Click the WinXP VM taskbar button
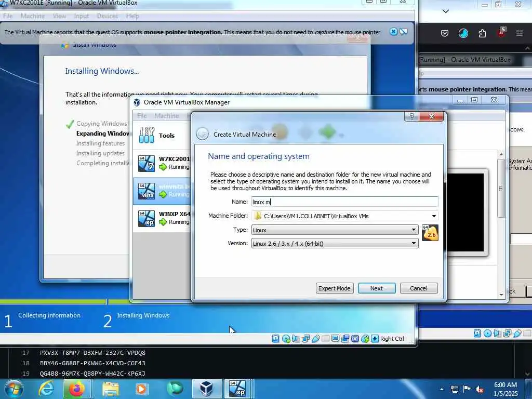Viewport: 532px width, 399px height. pos(237,389)
